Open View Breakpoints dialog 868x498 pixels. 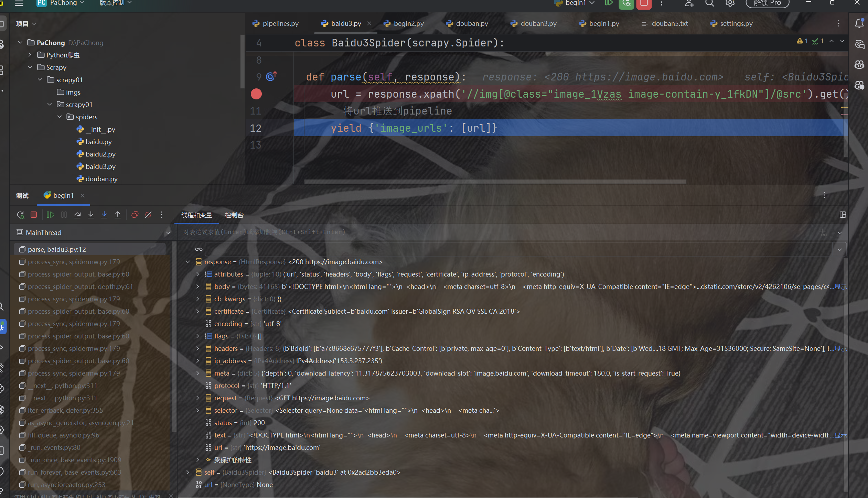135,215
